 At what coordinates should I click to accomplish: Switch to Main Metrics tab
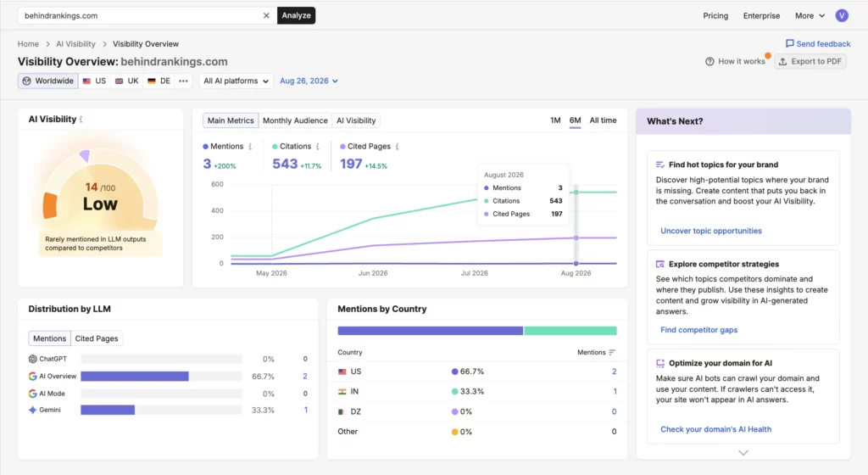point(231,120)
